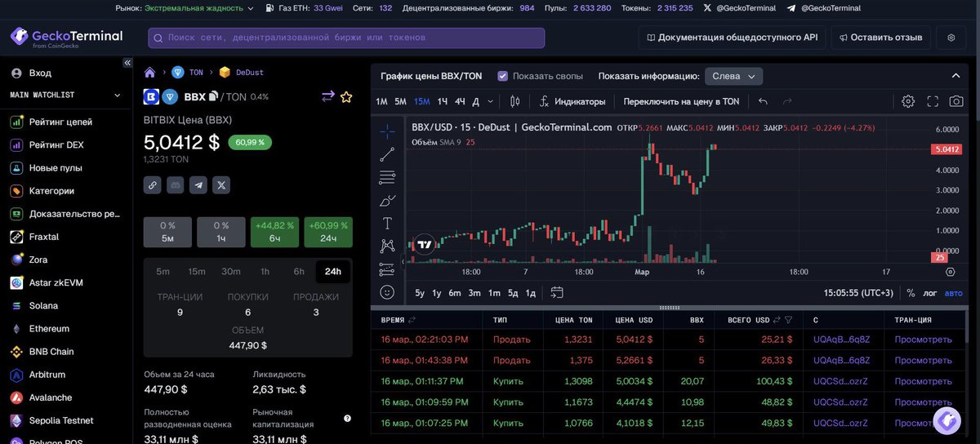Swap the ВРЕМЯ column display format
Image resolution: width=980 pixels, height=444 pixels.
412,320
